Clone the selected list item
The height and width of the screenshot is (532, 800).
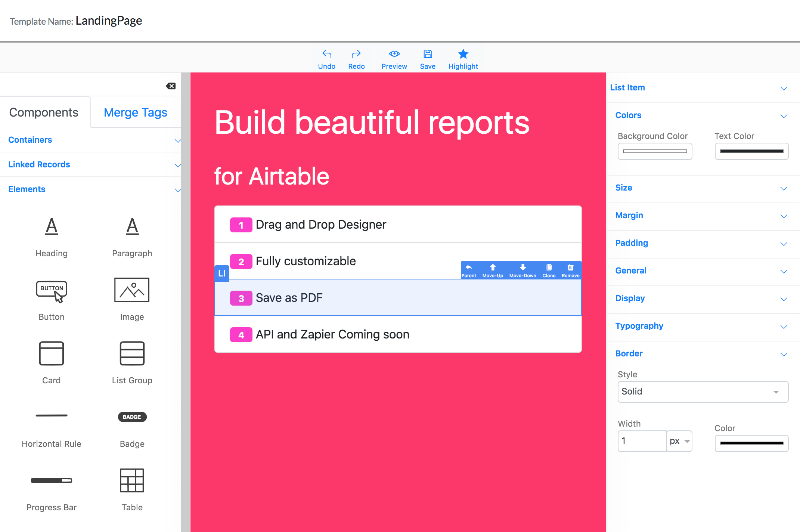pos(549,270)
